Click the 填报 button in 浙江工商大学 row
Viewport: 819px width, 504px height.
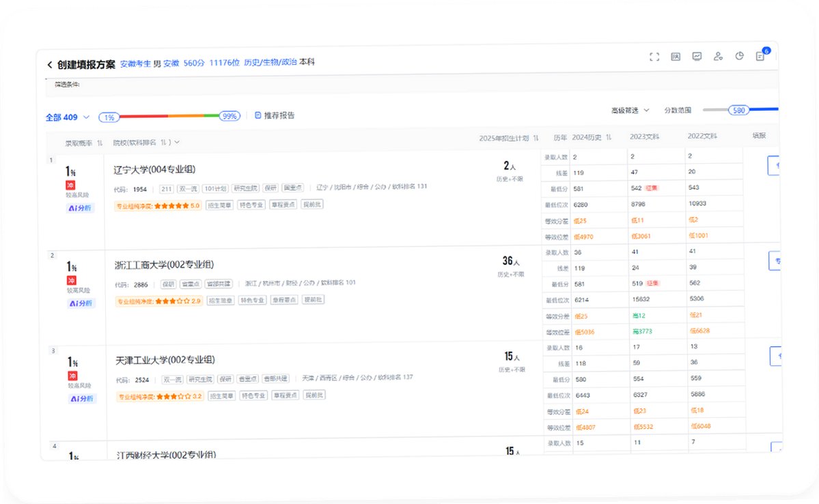click(775, 261)
